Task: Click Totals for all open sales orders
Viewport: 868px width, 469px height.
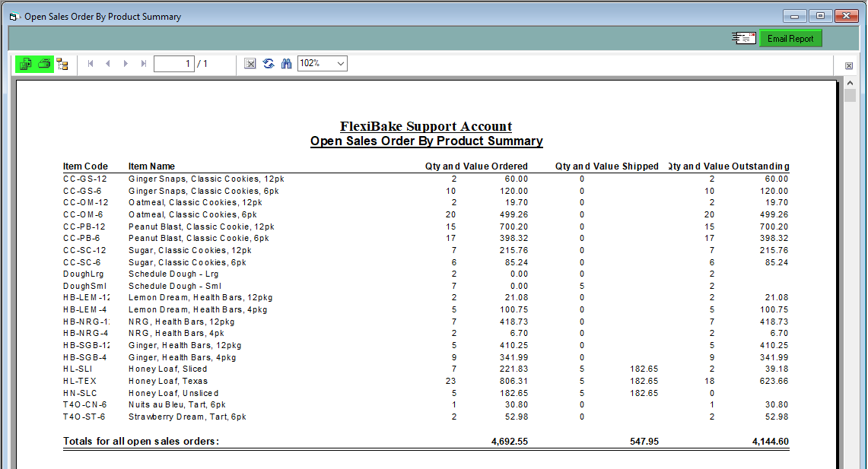Action: [141, 442]
